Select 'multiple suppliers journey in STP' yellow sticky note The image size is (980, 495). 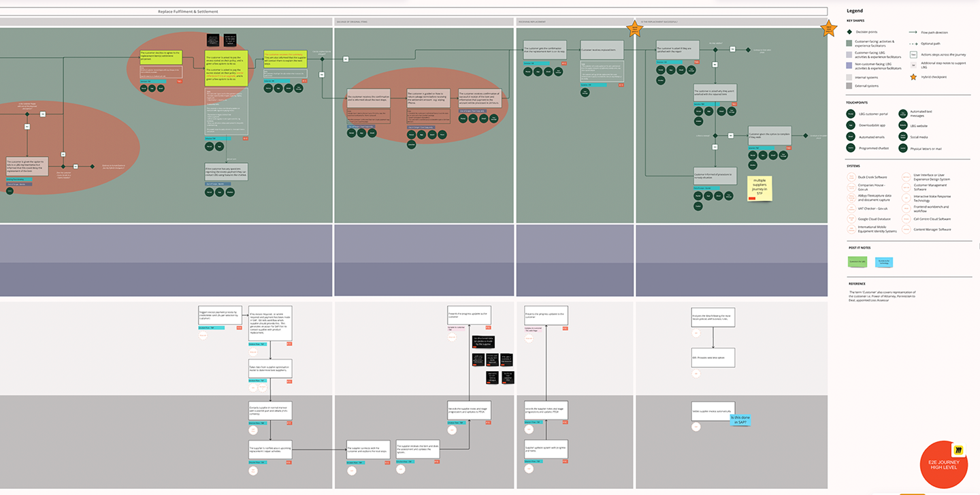(759, 189)
